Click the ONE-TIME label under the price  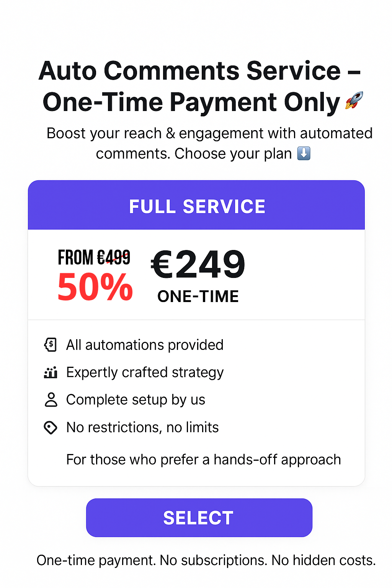coord(198,297)
